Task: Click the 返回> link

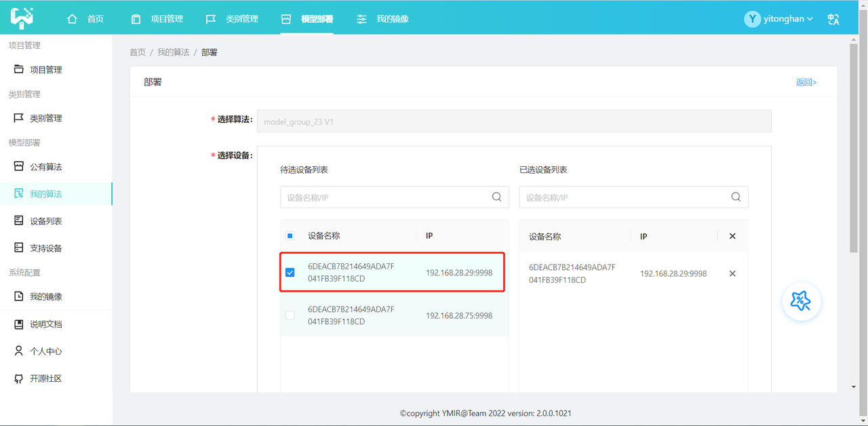Action: [806, 82]
